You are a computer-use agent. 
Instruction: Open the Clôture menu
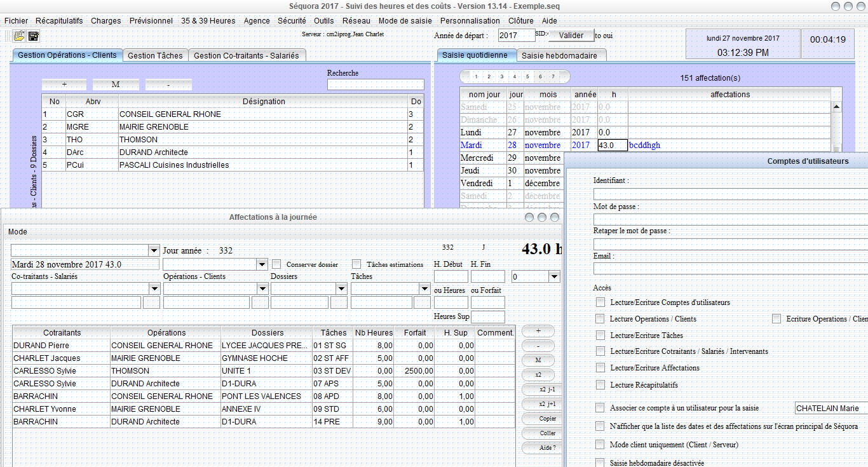tap(521, 21)
